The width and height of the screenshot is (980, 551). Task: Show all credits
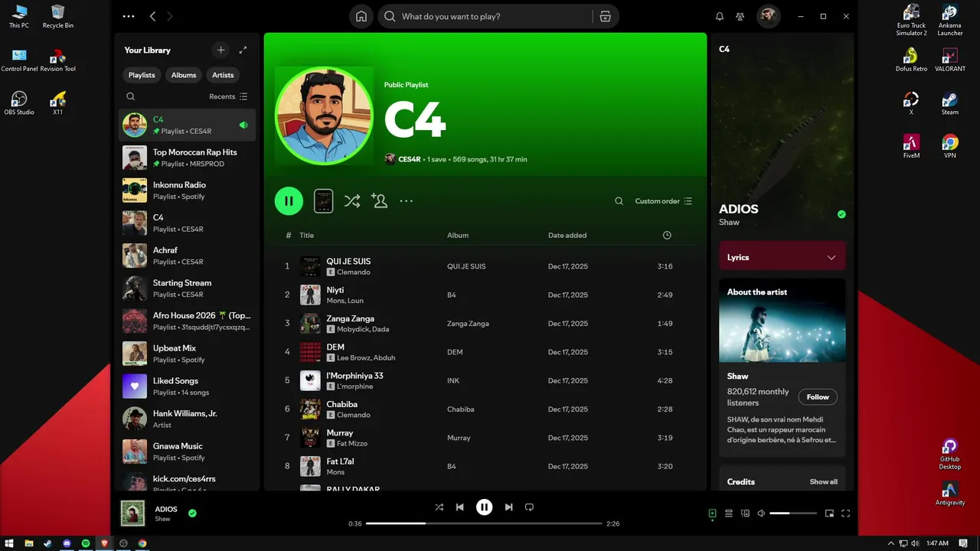click(x=823, y=482)
